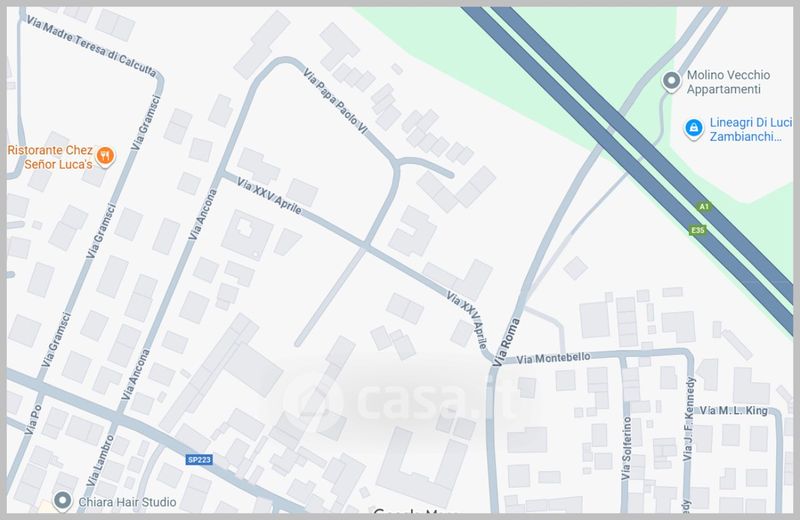This screenshot has height=520, width=800.
Task: Click the Via Lambro street label
Action: 99,460
